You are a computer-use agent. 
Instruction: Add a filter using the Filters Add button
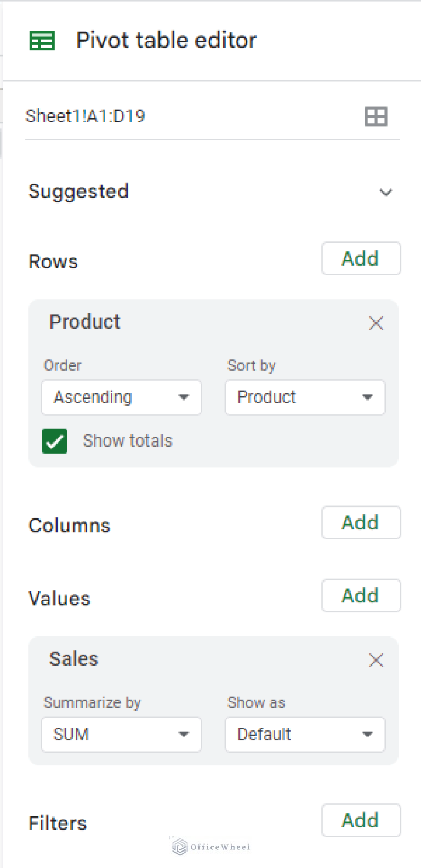tap(361, 820)
